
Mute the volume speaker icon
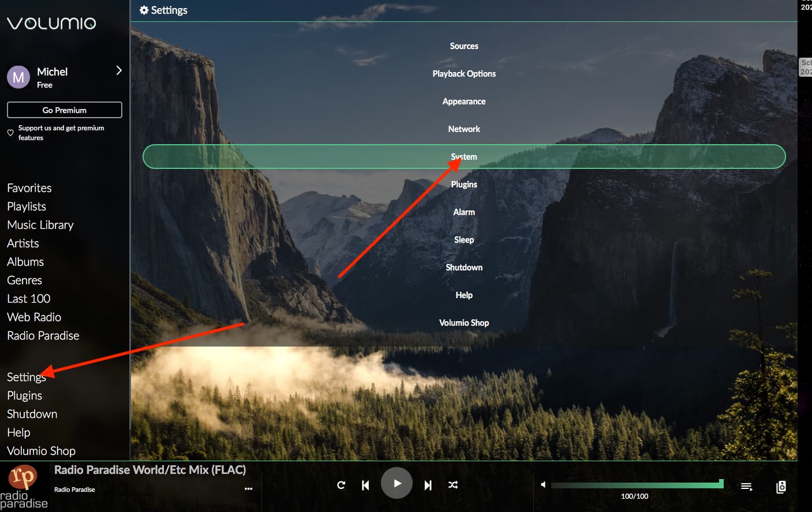pos(542,484)
